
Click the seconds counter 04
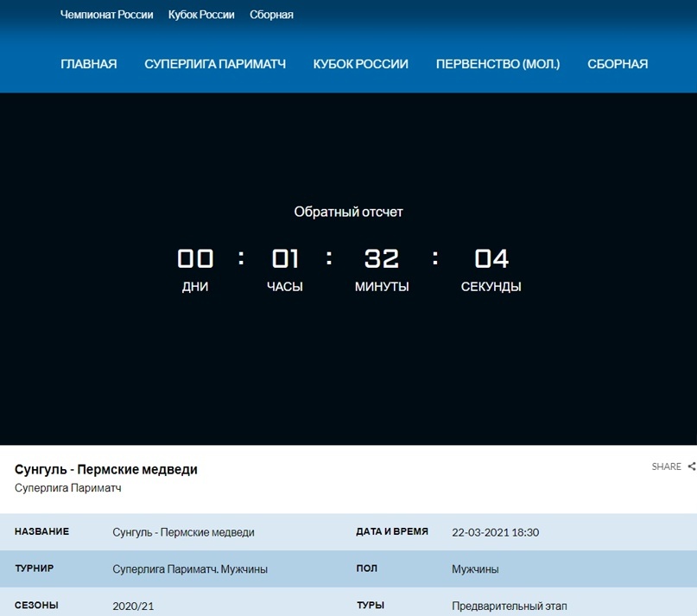coord(491,258)
